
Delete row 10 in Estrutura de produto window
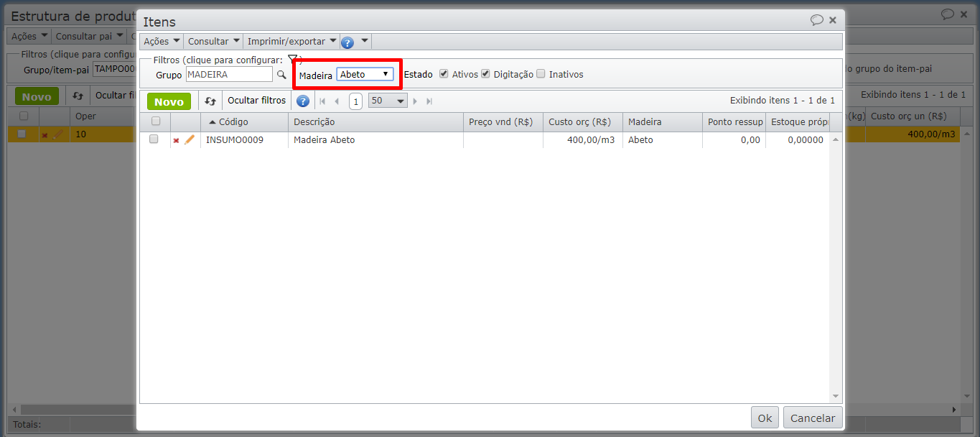(45, 135)
